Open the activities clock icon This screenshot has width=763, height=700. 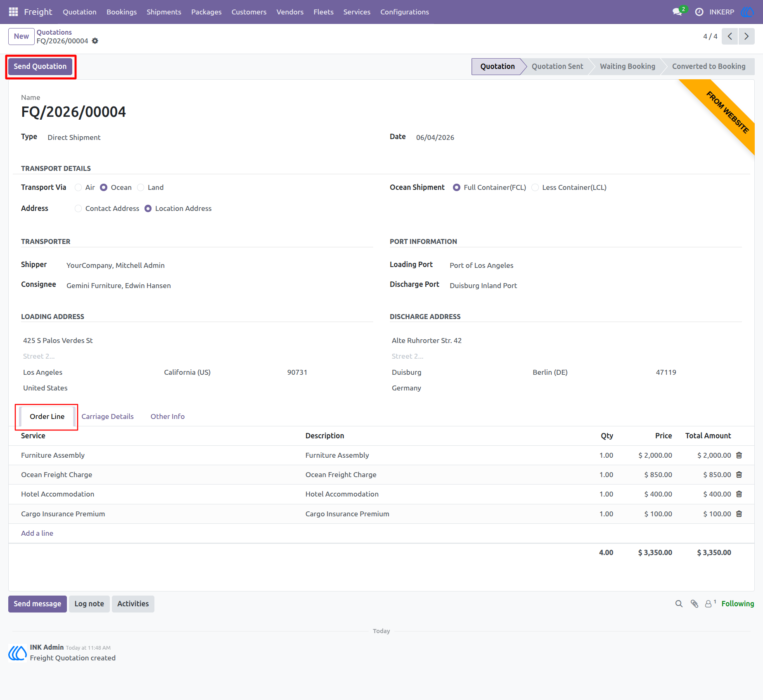pos(699,12)
